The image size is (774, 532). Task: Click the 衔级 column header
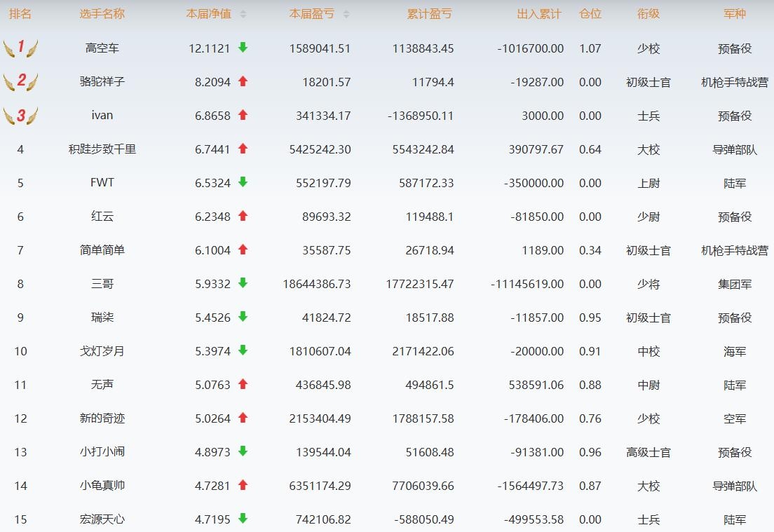click(x=649, y=14)
